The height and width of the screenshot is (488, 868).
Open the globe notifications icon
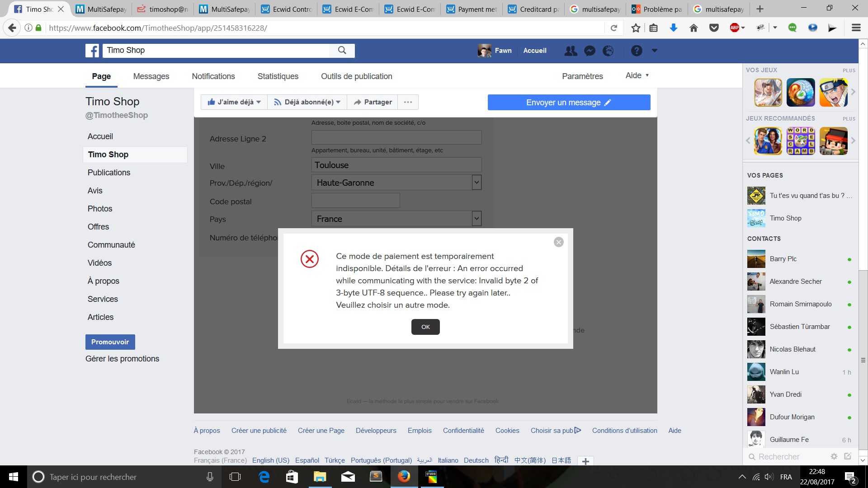pos(608,51)
